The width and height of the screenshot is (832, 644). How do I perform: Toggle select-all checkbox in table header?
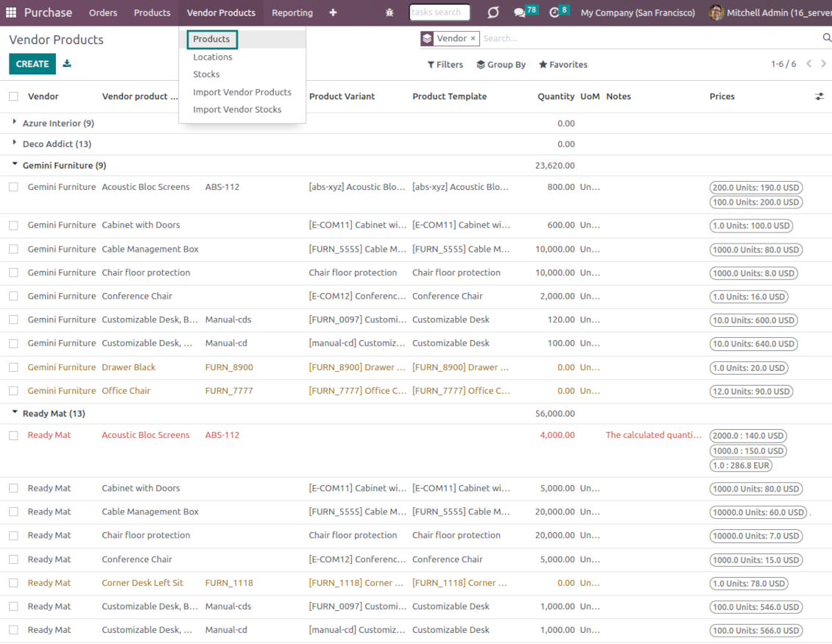click(x=13, y=96)
